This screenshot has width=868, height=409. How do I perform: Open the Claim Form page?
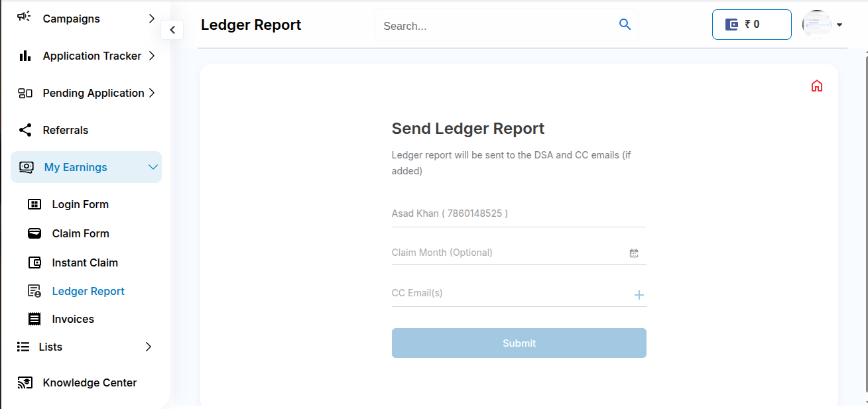[x=80, y=233]
